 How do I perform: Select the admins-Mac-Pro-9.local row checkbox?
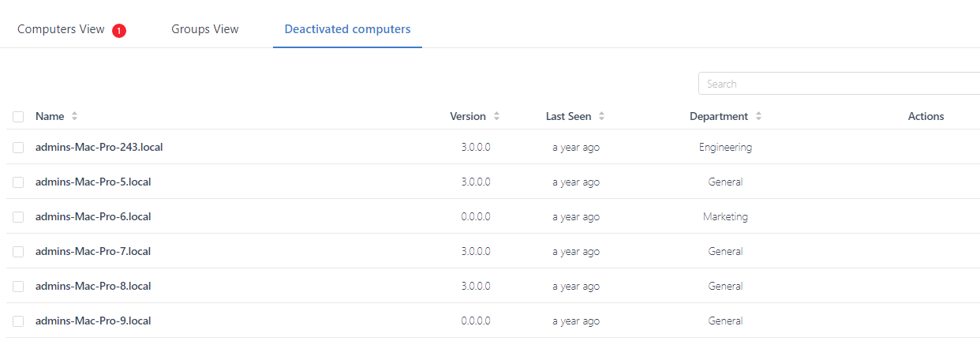click(18, 321)
